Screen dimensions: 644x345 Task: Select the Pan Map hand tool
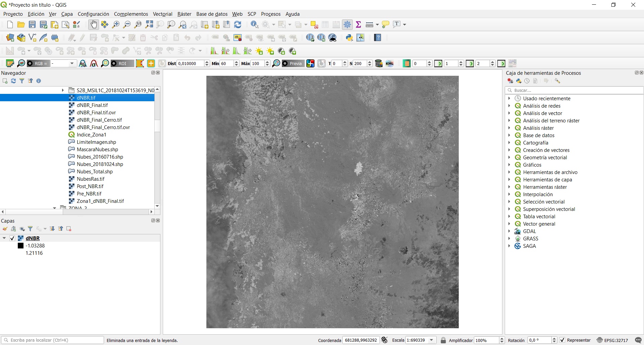click(x=94, y=24)
